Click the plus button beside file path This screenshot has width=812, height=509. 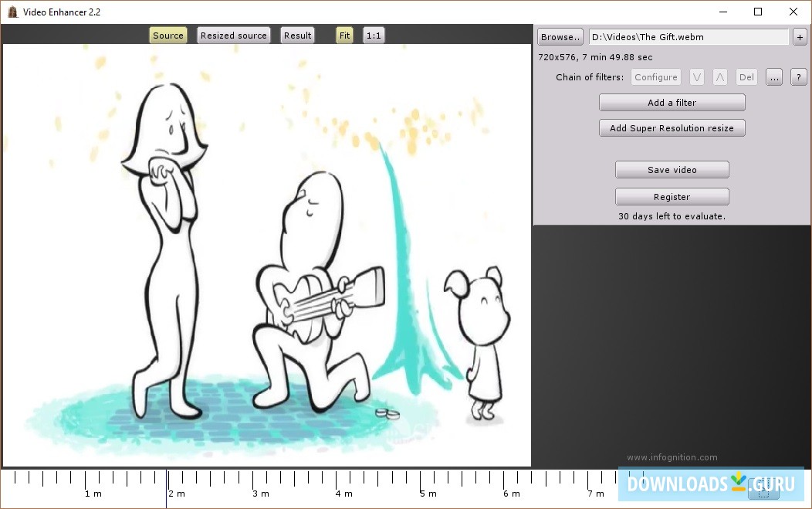(x=800, y=37)
